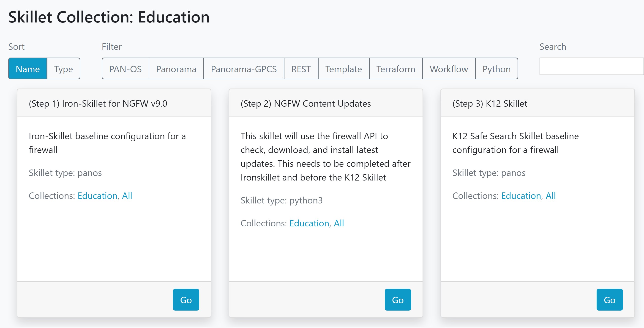The image size is (644, 328).
Task: Select the Terraform filter
Action: coord(396,69)
